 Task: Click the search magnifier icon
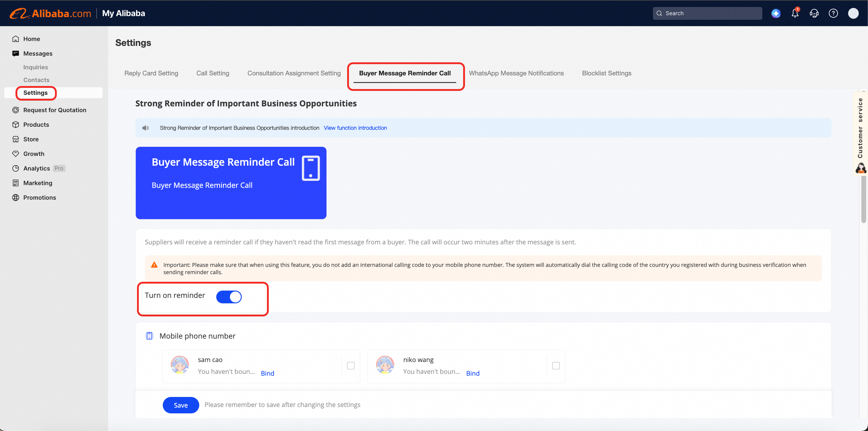tap(659, 13)
